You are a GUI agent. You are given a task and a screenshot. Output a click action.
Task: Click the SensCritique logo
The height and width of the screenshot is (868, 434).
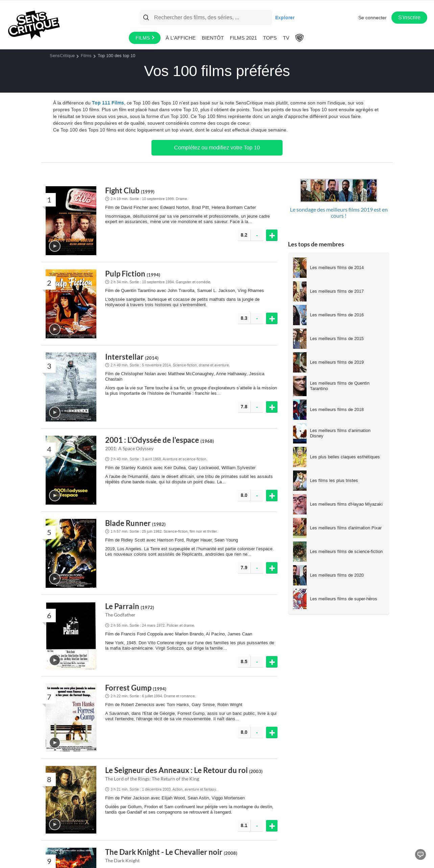34,24
